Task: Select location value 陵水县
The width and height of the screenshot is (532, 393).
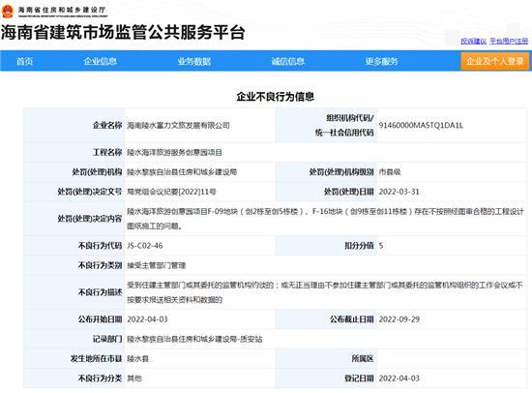Action: 137,359
